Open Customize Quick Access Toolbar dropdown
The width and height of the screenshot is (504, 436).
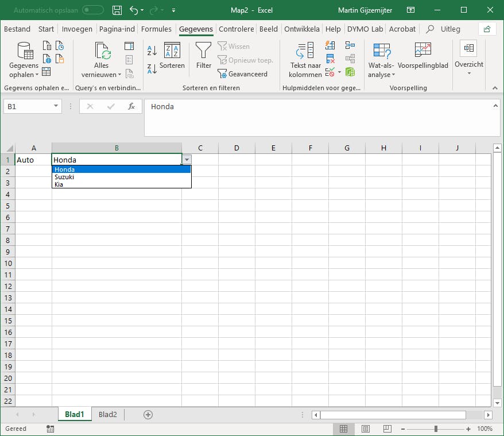(x=173, y=10)
